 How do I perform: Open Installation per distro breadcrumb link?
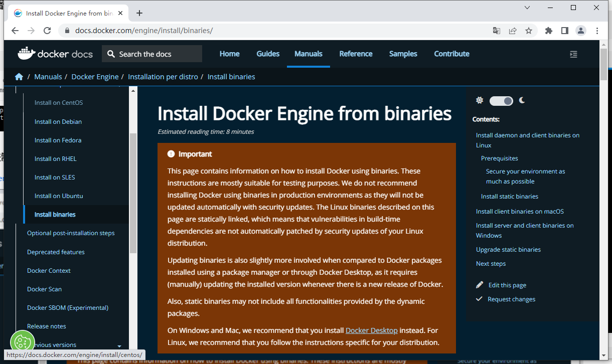coord(163,77)
